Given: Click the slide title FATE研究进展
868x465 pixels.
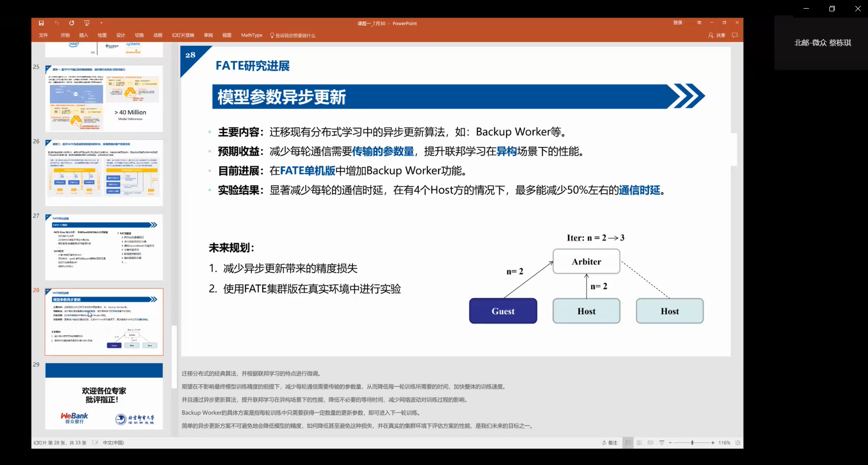Looking at the screenshot, I should click(x=253, y=66).
